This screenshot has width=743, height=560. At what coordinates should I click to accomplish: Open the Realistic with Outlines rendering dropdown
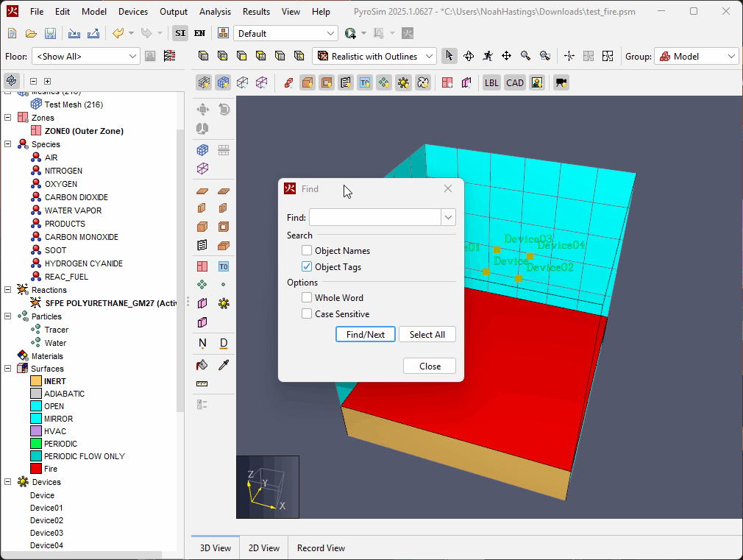(x=374, y=56)
